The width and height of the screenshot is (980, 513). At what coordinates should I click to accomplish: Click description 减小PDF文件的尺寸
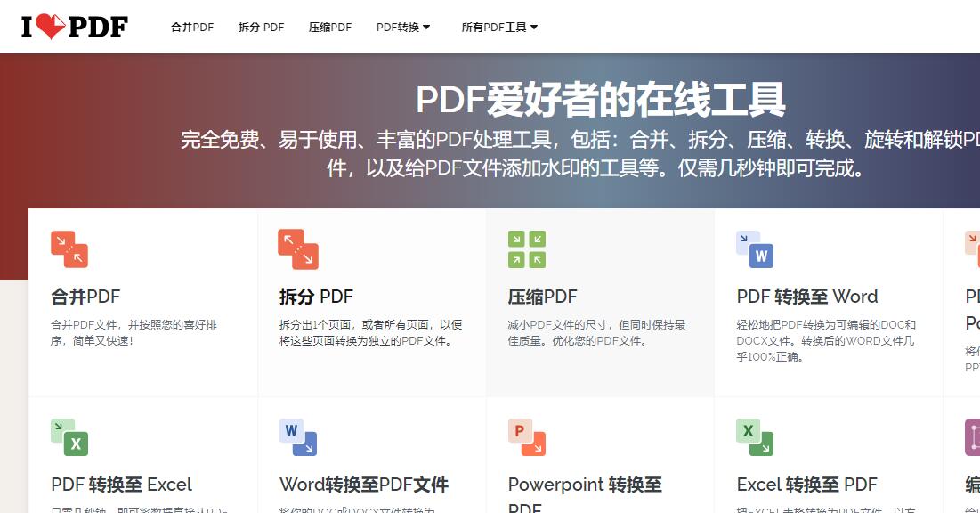[597, 333]
